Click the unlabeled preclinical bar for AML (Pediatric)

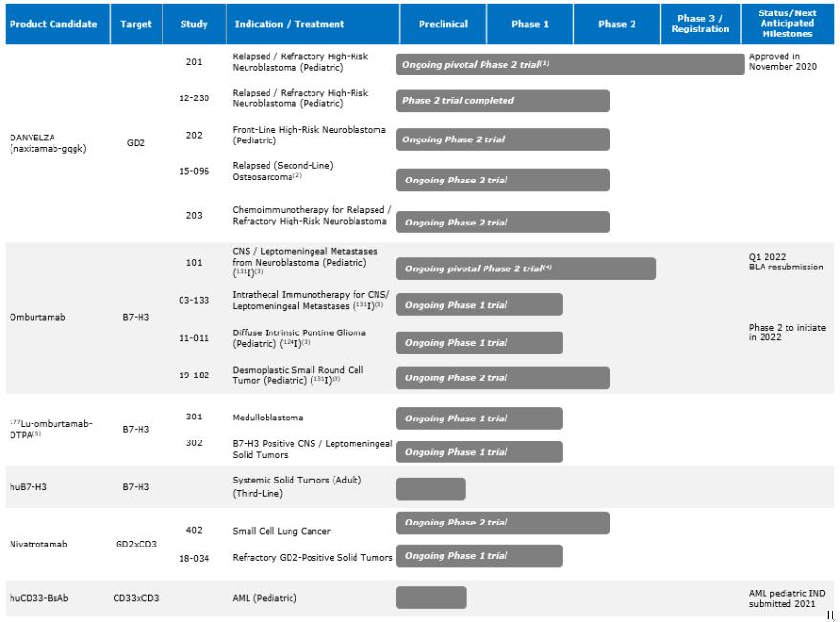[x=431, y=597]
